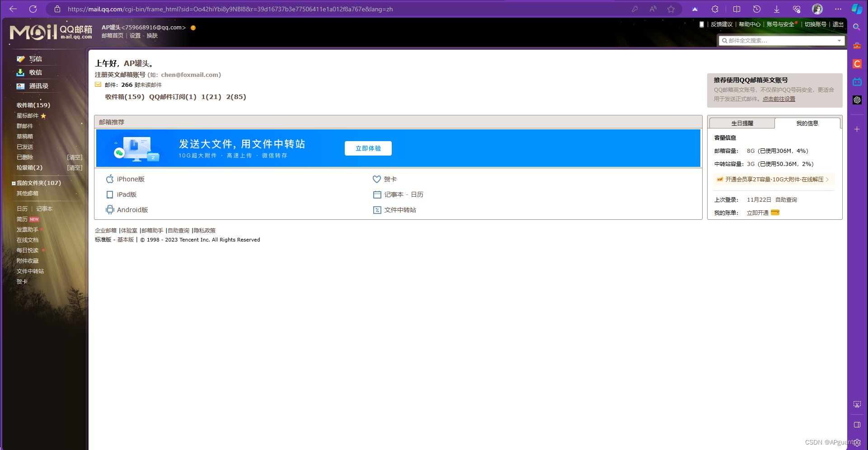Click the yellow card icon beside 立即开通
This screenshot has width=868, height=450.
775,213
